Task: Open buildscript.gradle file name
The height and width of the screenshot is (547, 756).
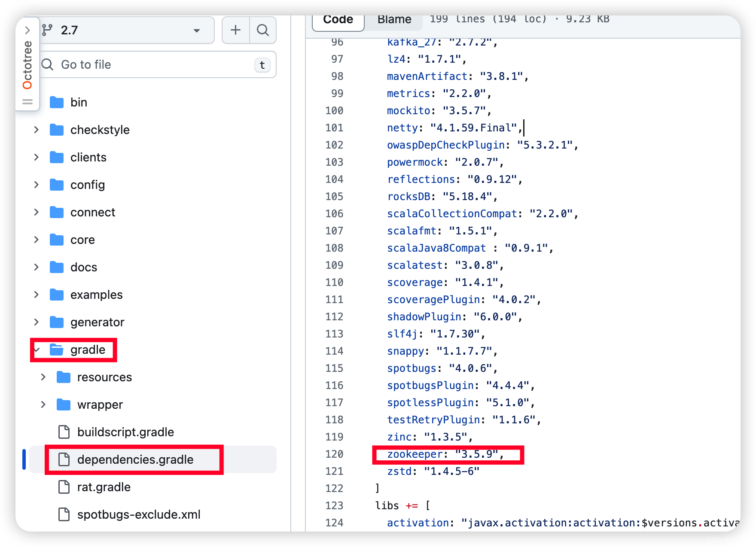Action: 125,432
